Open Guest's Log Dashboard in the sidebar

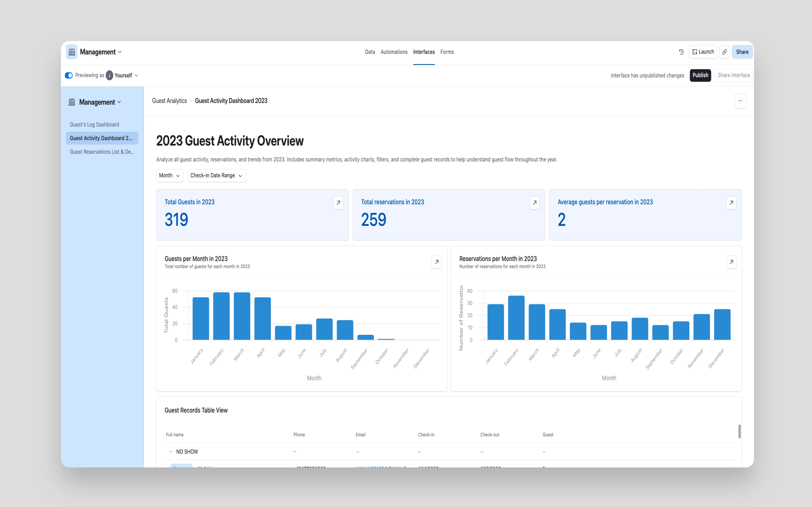point(94,124)
